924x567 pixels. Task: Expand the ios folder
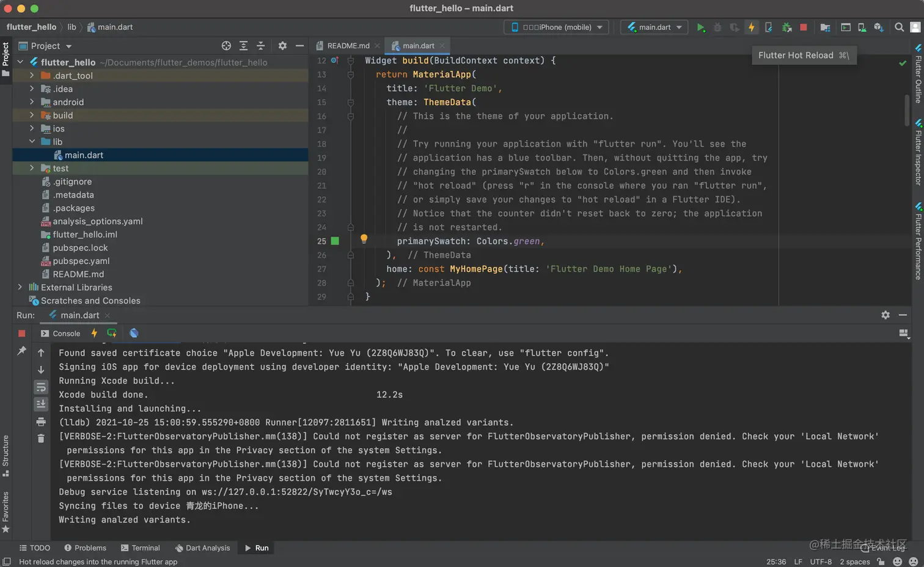tap(32, 128)
